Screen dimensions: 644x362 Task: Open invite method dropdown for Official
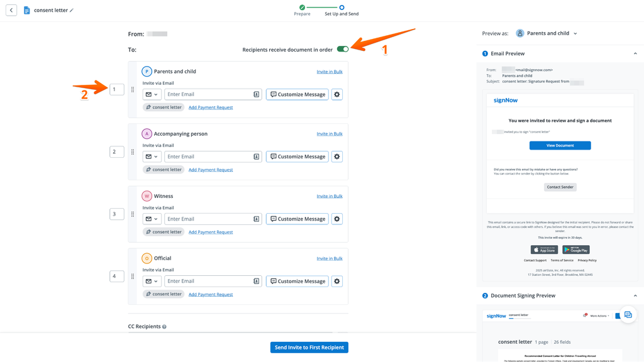coord(152,281)
